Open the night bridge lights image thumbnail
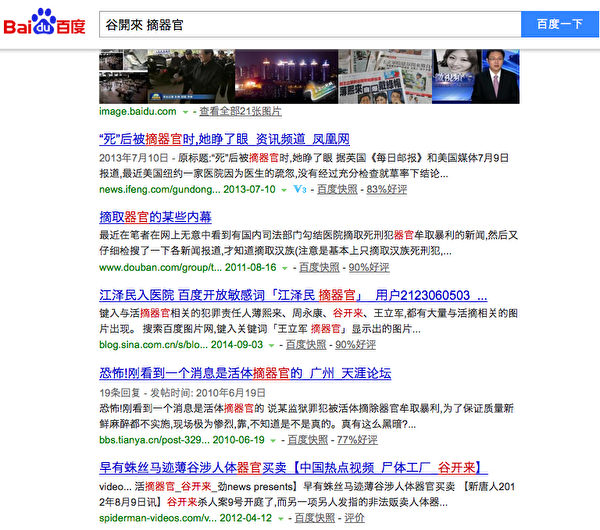This screenshot has height=530, width=600. 286,77
